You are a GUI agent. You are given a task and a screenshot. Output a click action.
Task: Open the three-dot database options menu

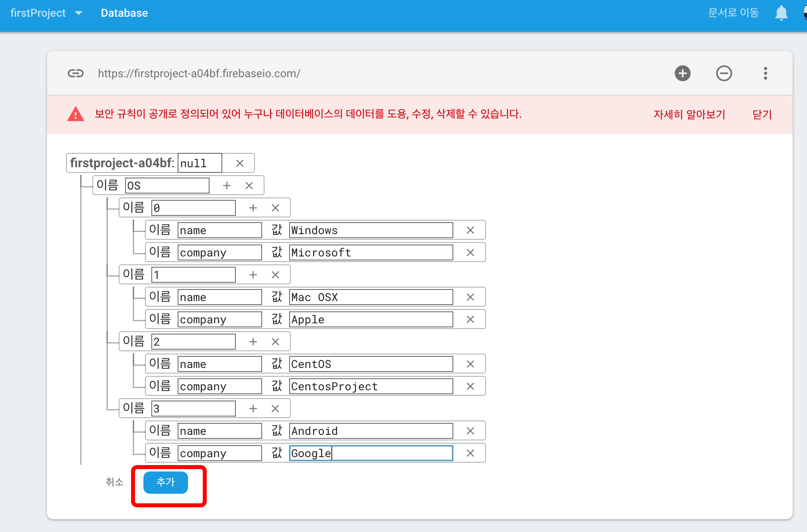765,73
